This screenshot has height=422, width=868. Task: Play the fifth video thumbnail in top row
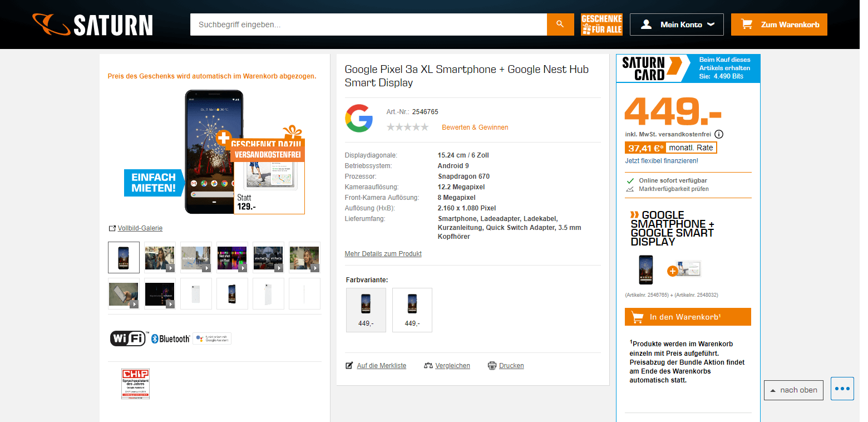268,257
